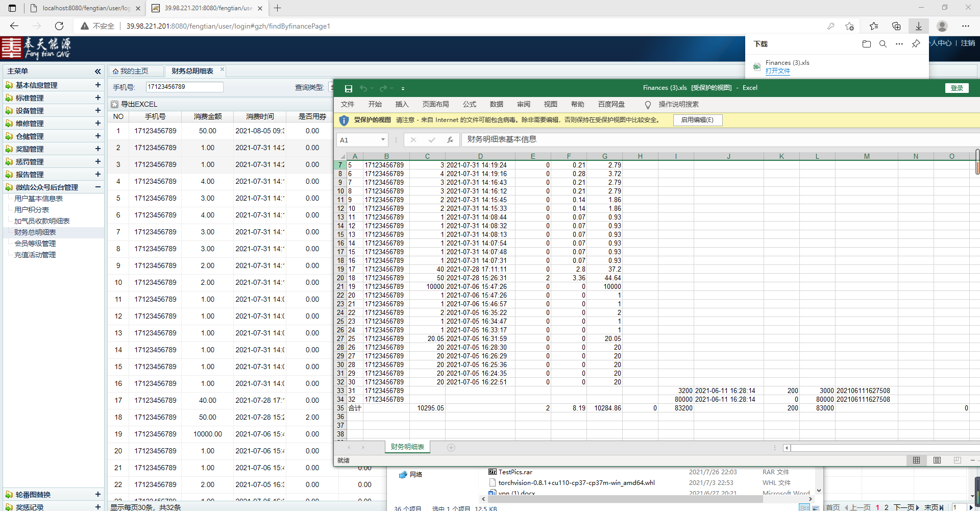Click search icon in downloads panel

pos(883,44)
